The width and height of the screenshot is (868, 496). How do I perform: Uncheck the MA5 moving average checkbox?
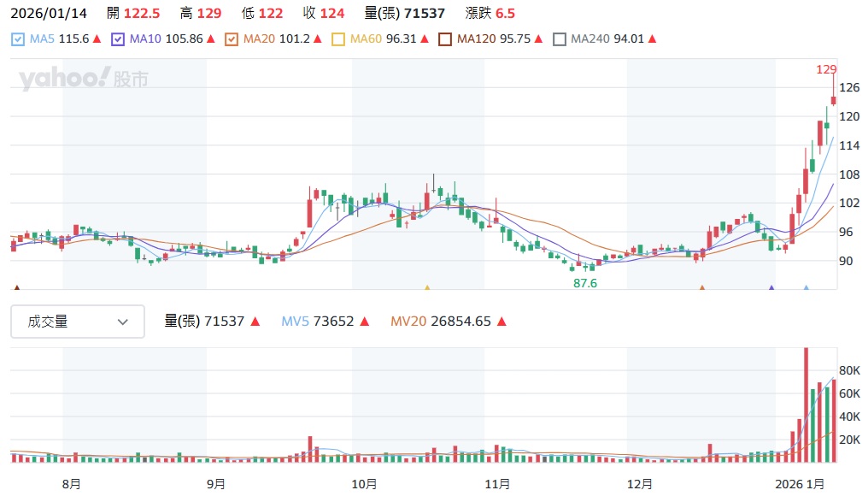point(20,39)
